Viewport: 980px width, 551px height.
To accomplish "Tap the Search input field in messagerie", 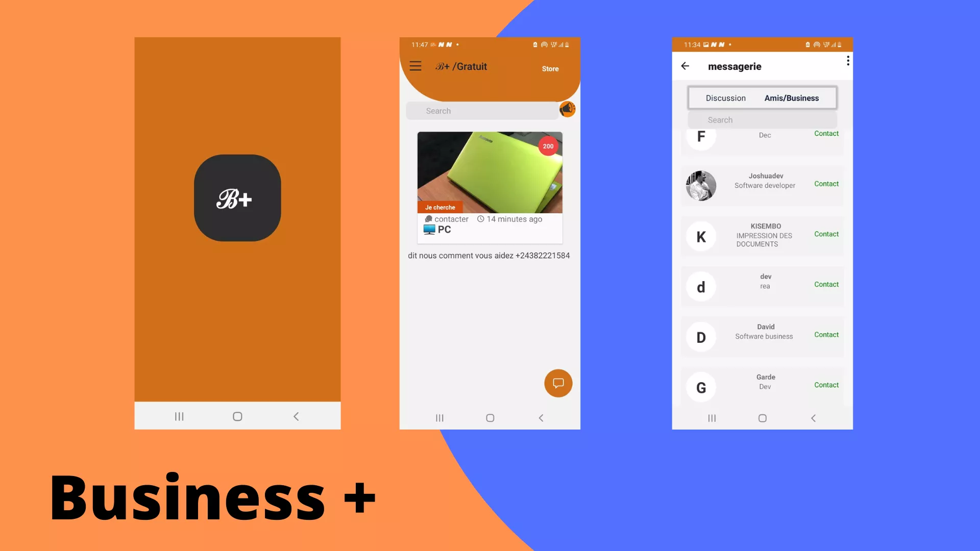I will tap(763, 120).
